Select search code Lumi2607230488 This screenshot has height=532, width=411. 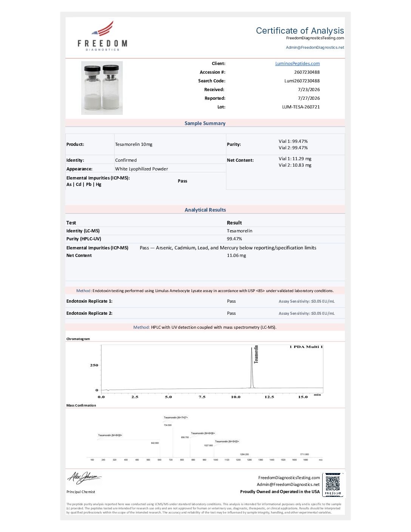pos(302,81)
